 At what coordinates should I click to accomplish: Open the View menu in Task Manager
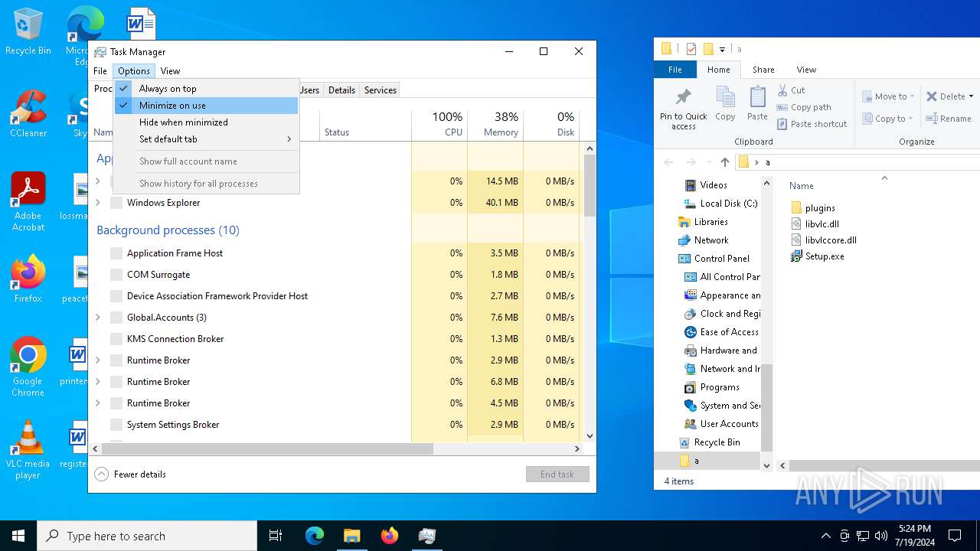(170, 71)
